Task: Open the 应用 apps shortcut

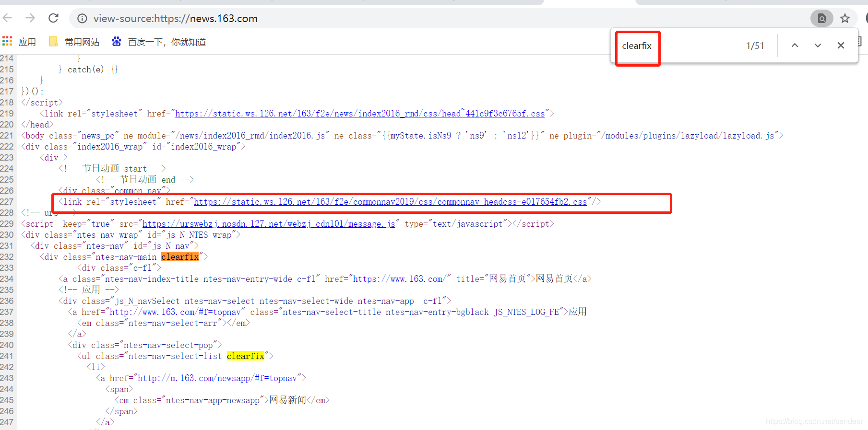Action: click(x=19, y=42)
